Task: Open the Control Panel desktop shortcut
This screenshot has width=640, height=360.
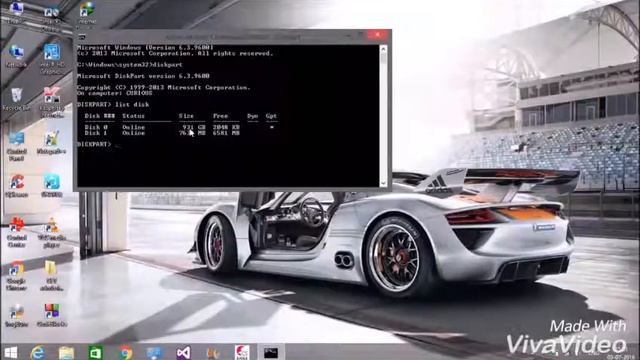Action: click(x=16, y=146)
